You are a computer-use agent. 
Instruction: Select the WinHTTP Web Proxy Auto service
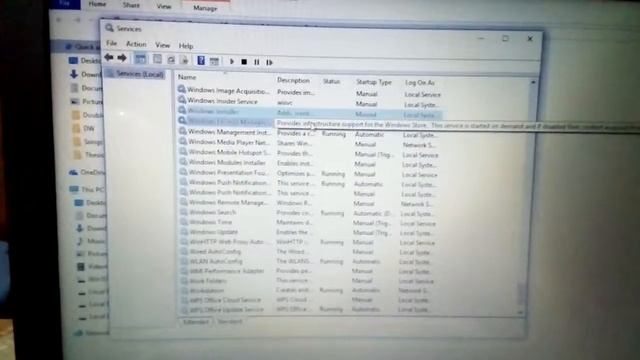(x=307, y=242)
